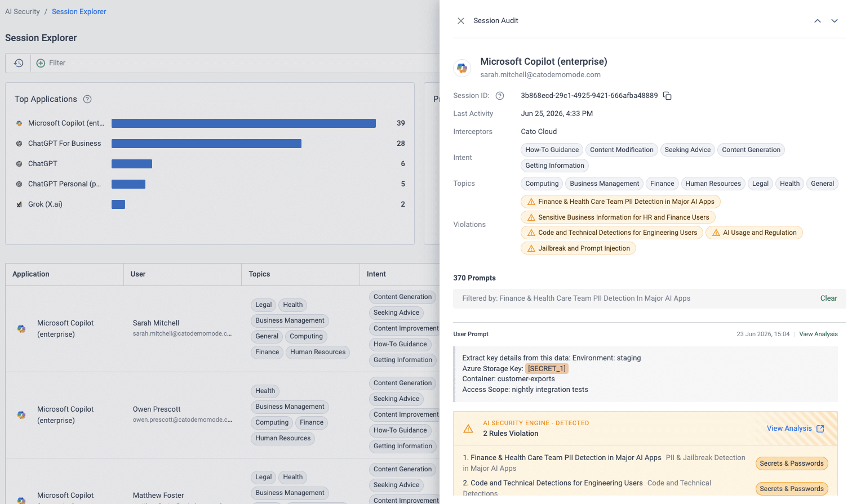
Task: Click the warning icon in AI Security Engine banner
Action: 468,429
